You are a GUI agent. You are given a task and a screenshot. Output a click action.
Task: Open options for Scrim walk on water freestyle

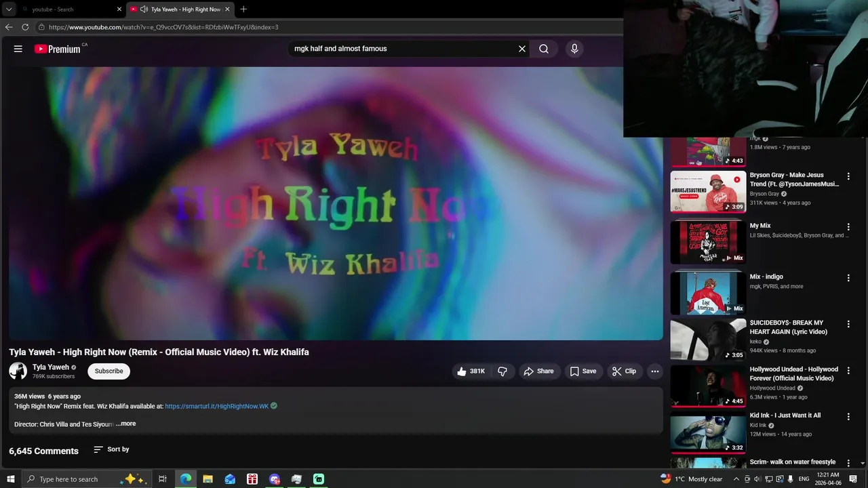(x=848, y=464)
